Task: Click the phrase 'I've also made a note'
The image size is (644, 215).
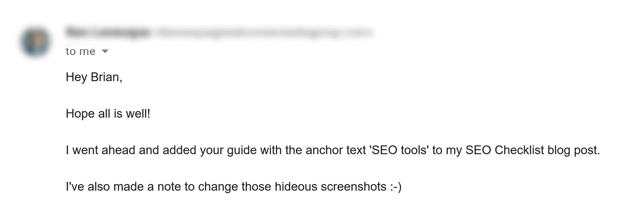Action: point(123,186)
